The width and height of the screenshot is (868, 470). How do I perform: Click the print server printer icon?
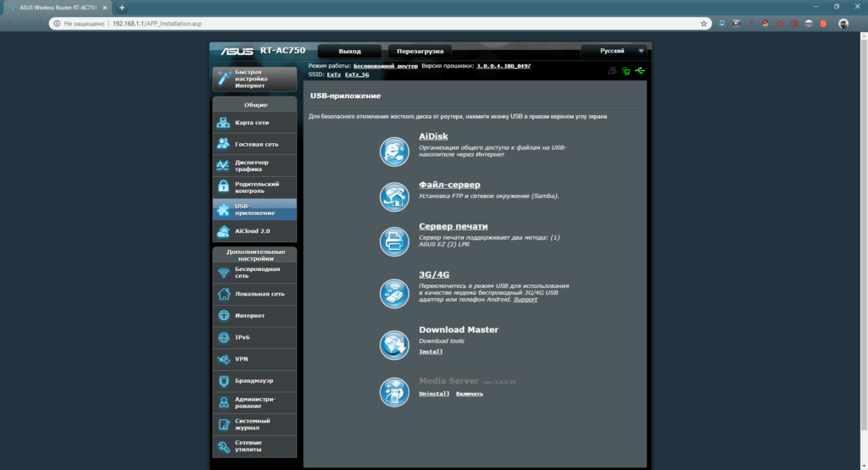(394, 241)
